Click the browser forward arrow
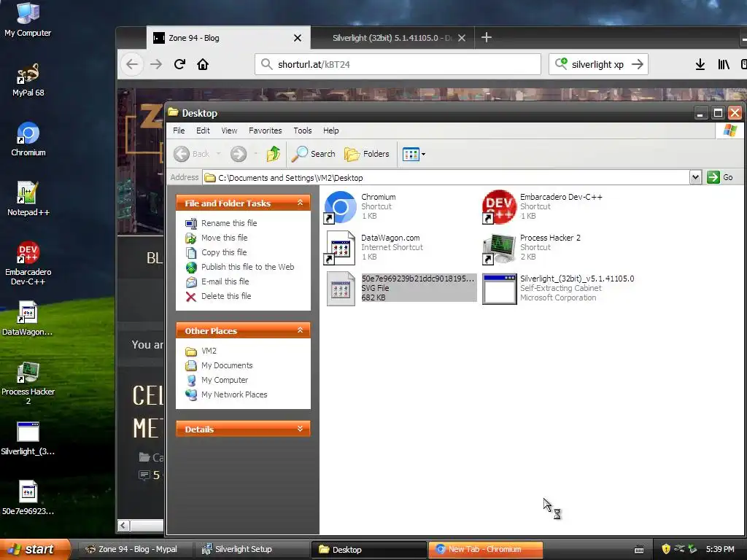The width and height of the screenshot is (747, 560). tap(156, 64)
